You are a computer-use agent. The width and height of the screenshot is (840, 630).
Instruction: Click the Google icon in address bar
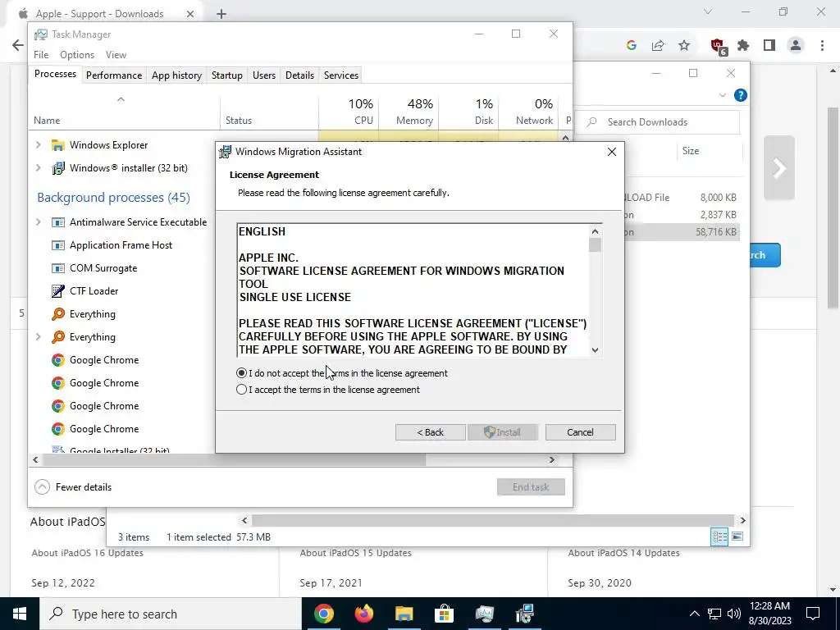632,46
